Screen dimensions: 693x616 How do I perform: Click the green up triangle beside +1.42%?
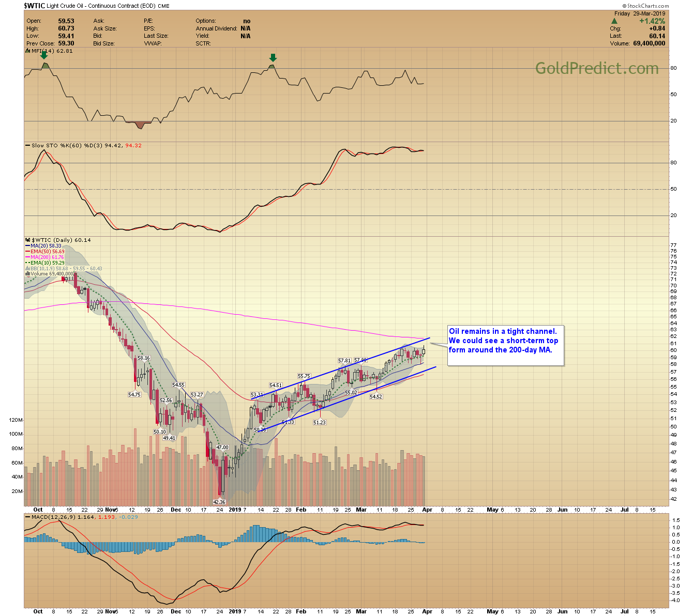tap(614, 21)
